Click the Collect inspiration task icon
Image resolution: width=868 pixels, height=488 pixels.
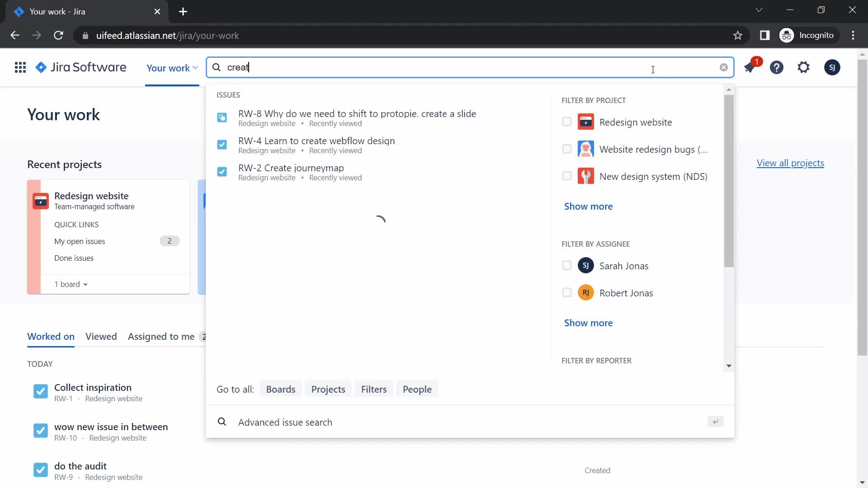41,391
